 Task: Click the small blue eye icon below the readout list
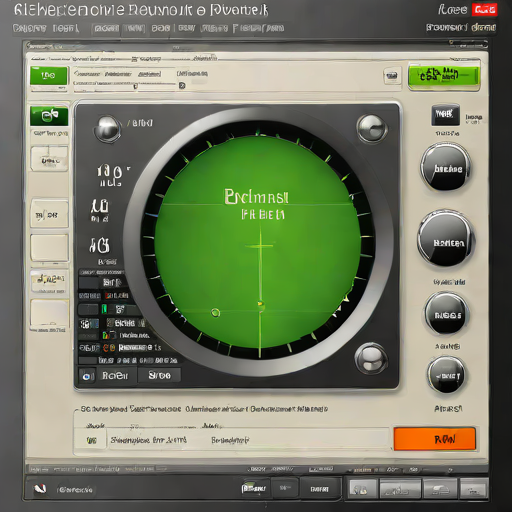(x=87, y=376)
